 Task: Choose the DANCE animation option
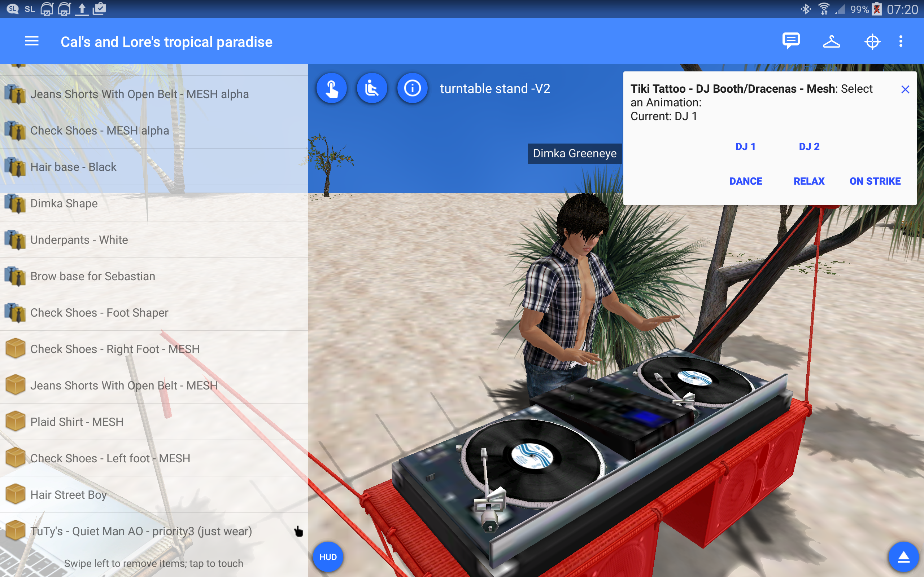tap(745, 181)
